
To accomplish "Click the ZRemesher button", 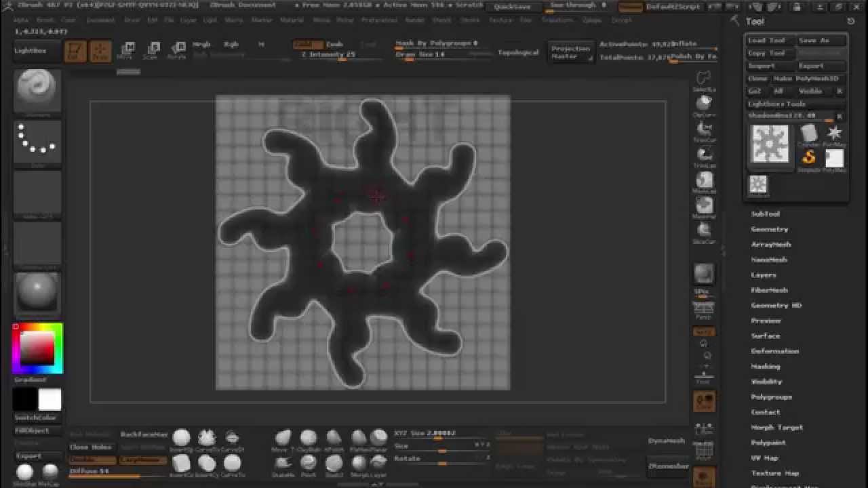I will click(x=668, y=467).
